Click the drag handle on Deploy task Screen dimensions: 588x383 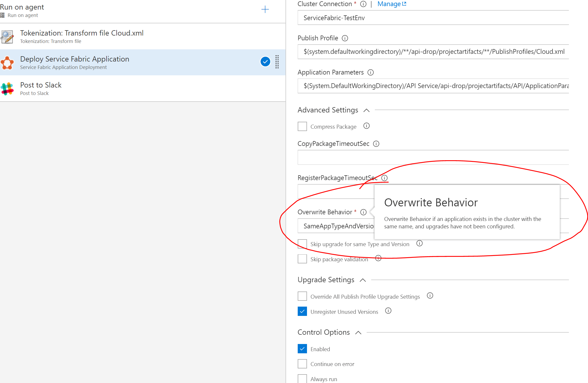pyautogui.click(x=277, y=62)
